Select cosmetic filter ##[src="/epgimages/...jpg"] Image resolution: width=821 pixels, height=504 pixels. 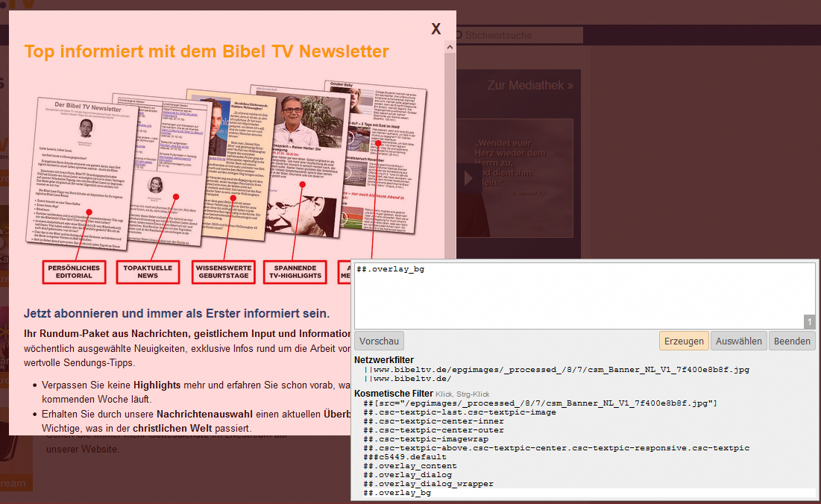click(x=540, y=403)
